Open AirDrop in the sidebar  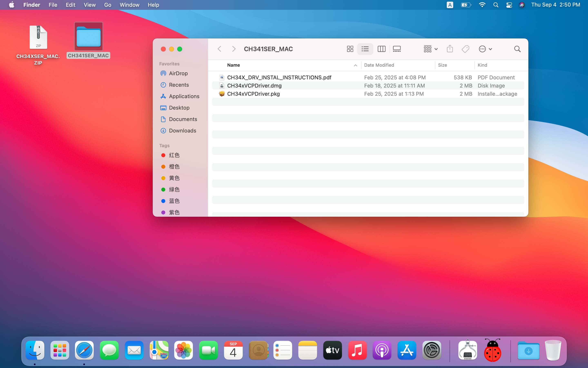[x=180, y=73]
